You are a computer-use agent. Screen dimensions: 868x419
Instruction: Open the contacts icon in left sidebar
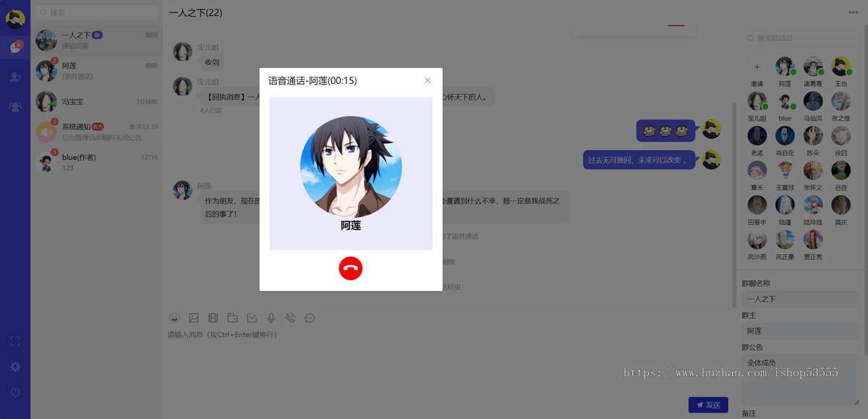15,77
